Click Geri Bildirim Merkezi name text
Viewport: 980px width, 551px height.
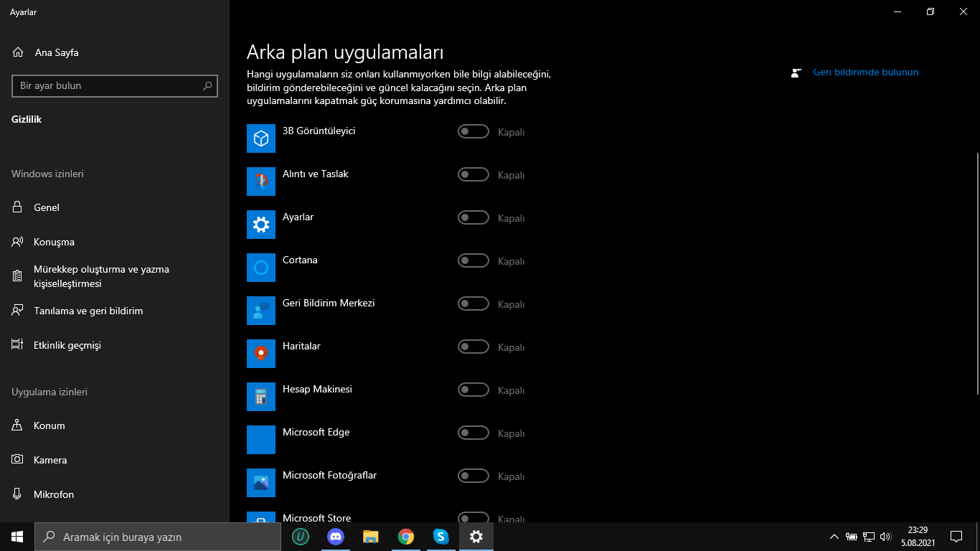pyautogui.click(x=329, y=303)
